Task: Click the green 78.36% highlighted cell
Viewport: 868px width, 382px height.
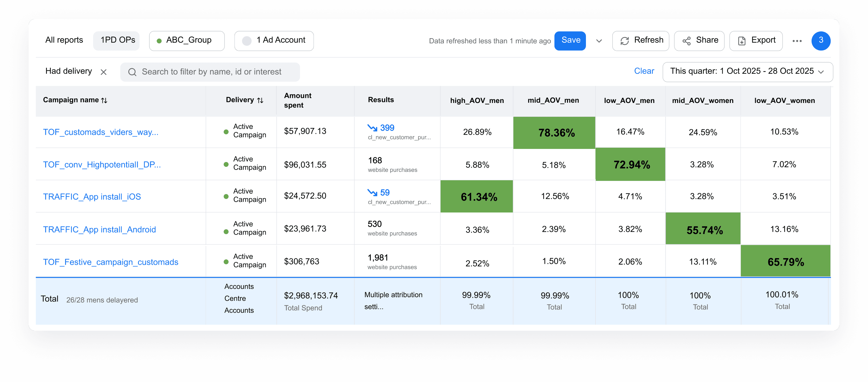Action: [x=554, y=133]
